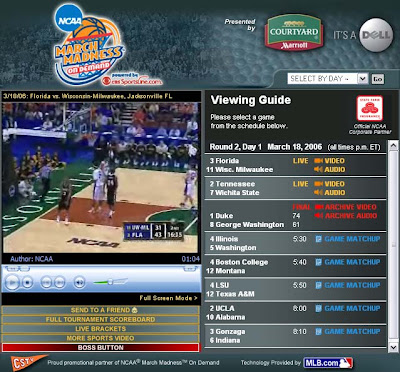Open archive audio for Duke game
Viewport: 400px width, 372px height.
[x=345, y=216]
